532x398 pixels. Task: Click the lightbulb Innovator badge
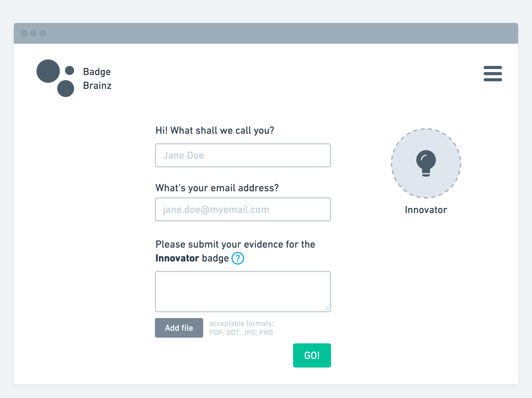(426, 163)
